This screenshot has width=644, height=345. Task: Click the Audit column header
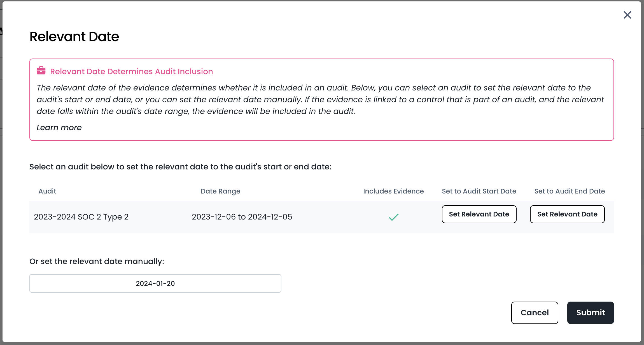pyautogui.click(x=47, y=191)
